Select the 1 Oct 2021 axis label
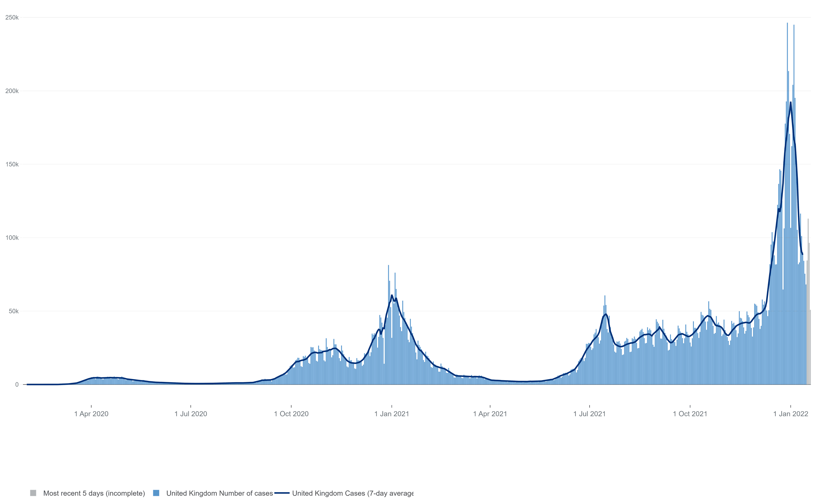The height and width of the screenshot is (504, 816). tap(690, 414)
